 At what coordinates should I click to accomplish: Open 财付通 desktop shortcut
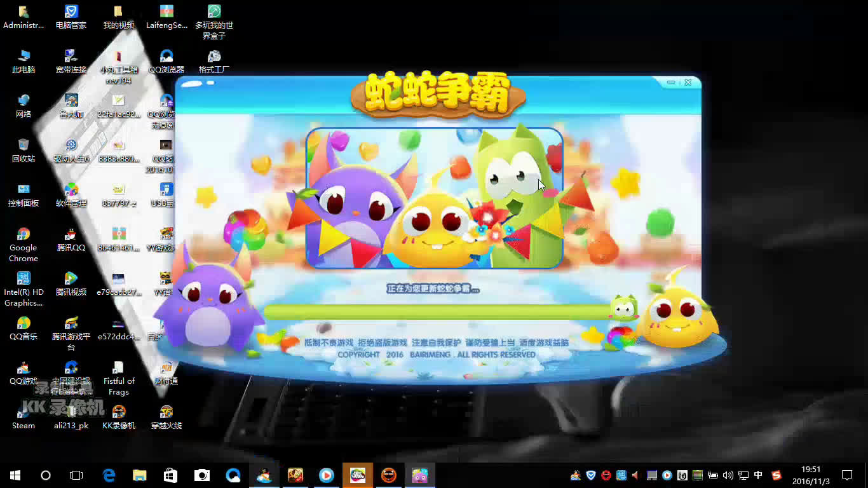point(166,374)
